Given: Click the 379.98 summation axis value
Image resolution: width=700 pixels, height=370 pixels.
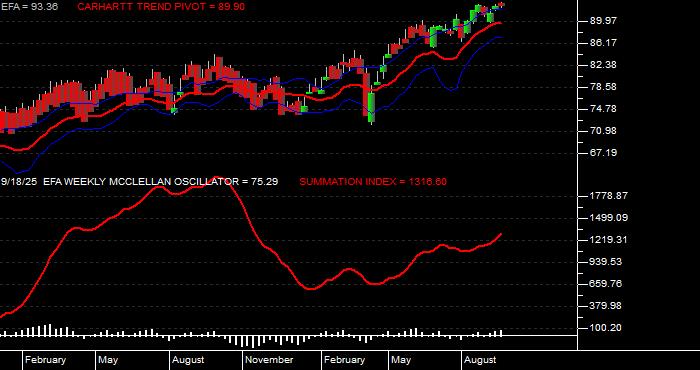Looking at the screenshot, I should click(x=606, y=306).
